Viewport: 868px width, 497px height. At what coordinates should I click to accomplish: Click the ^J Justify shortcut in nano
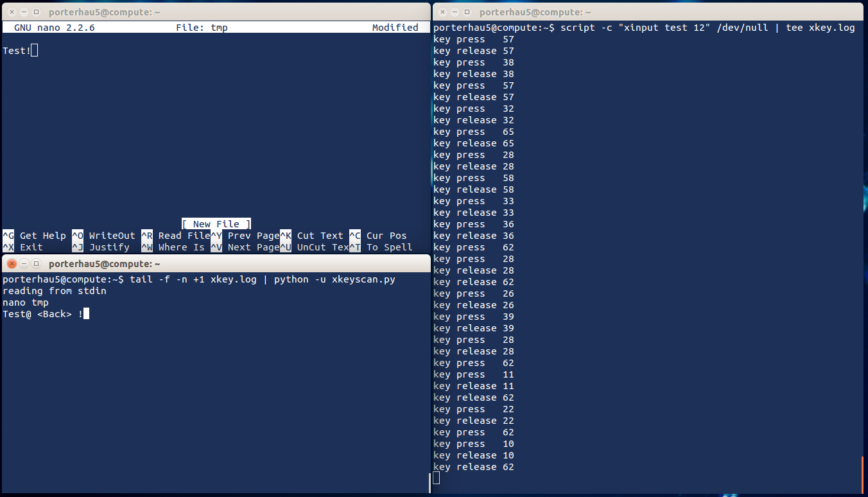tap(101, 247)
